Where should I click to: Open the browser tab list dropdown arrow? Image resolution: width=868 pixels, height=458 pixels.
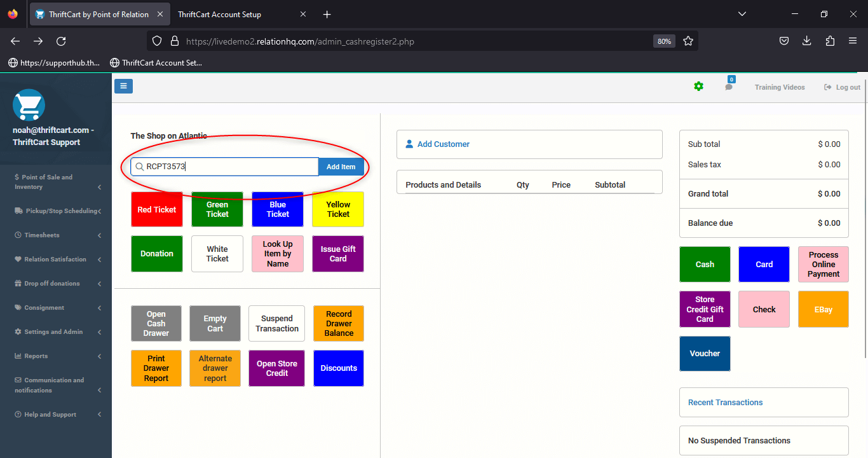pos(742,13)
